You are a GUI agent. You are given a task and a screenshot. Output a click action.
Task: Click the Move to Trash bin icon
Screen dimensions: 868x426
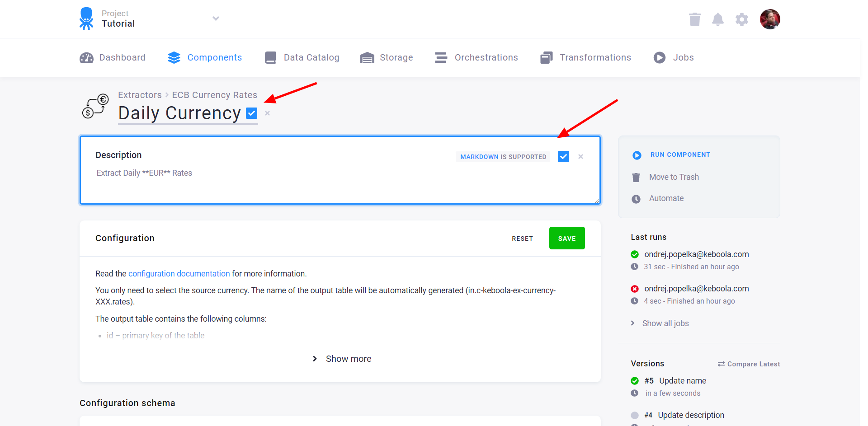(636, 178)
